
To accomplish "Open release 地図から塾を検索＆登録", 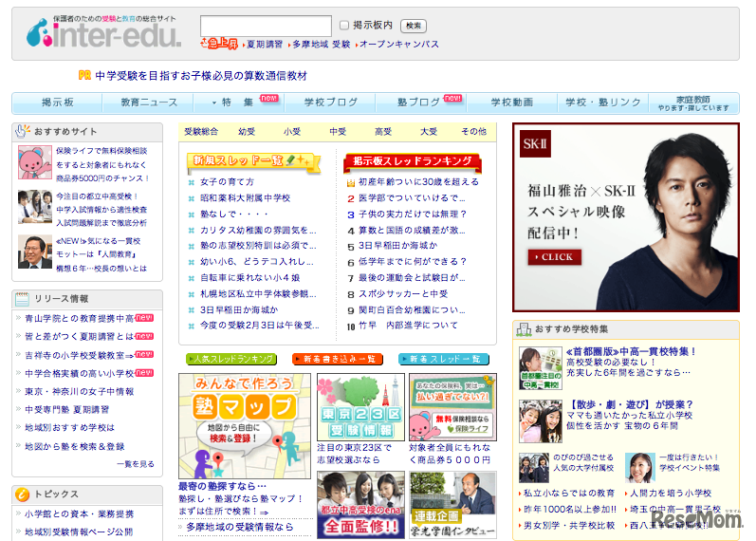I will (x=75, y=446).
